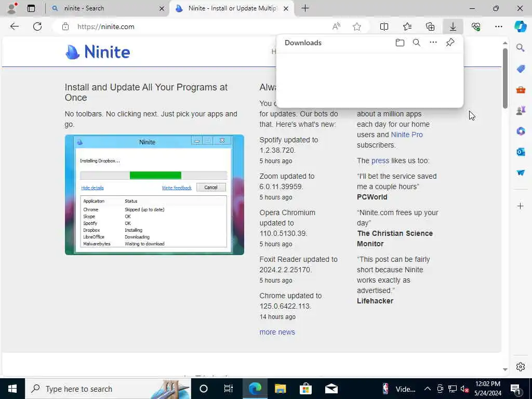Click the taskbar search box
This screenshot has width=532, height=399.
(108, 389)
